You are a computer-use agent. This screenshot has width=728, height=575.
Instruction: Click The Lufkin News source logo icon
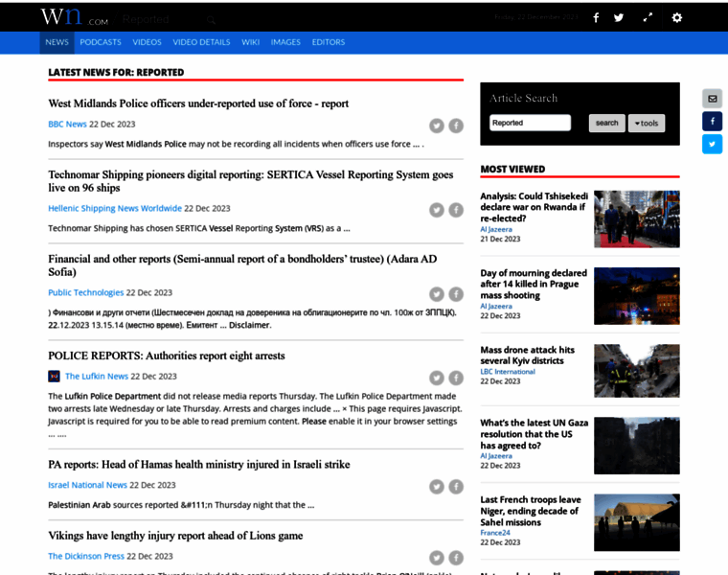[x=54, y=377]
